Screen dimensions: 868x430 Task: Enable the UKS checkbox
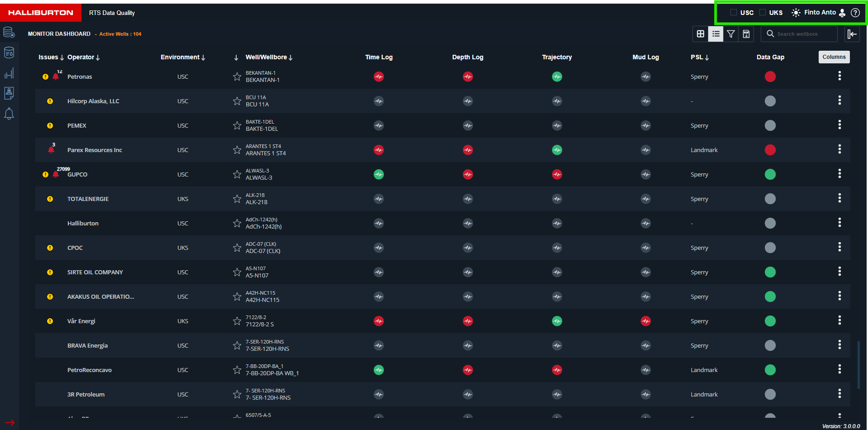pyautogui.click(x=762, y=13)
